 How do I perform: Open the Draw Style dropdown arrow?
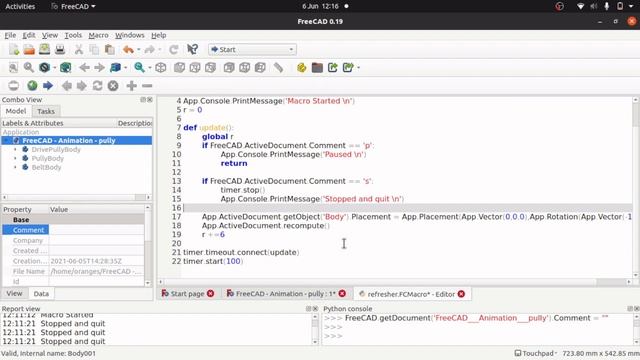pyautogui.click(x=54, y=67)
